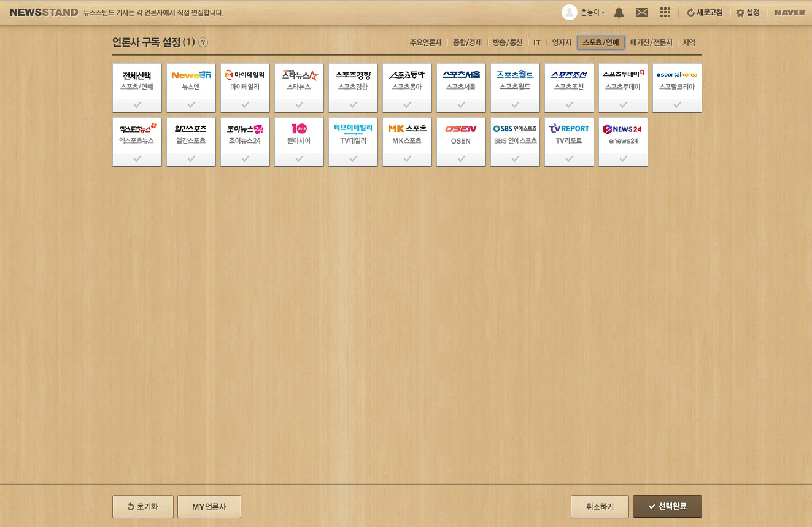Click the 티브이데일리 logo
812x527 pixels.
click(353, 129)
